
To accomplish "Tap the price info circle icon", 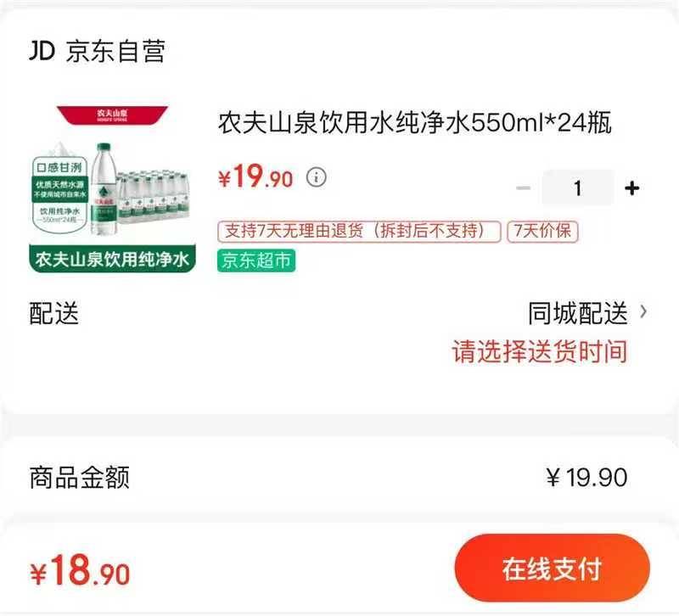I will click(x=316, y=177).
